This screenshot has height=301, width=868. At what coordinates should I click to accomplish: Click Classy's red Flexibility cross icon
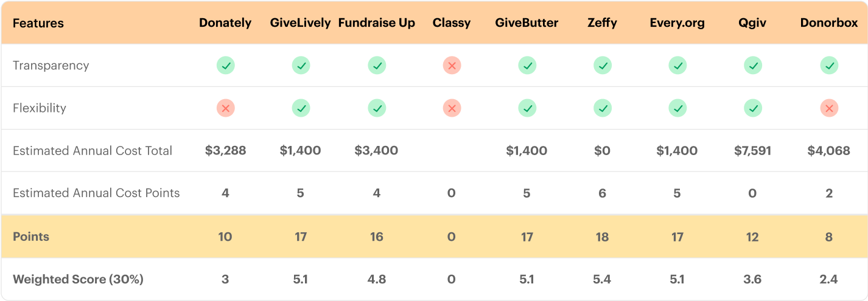[x=452, y=108]
